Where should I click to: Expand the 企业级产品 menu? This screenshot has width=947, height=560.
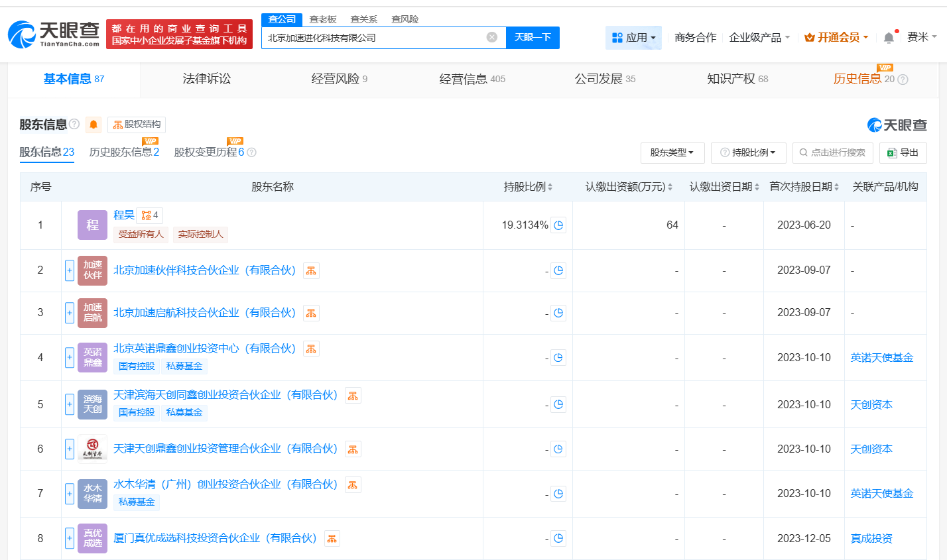pyautogui.click(x=759, y=38)
